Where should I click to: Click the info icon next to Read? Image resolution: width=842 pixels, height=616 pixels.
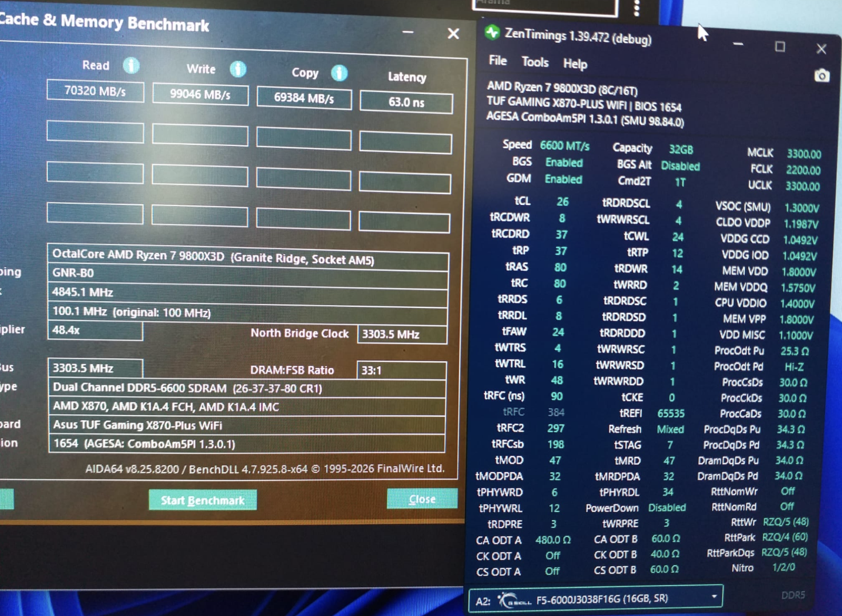[x=131, y=66]
